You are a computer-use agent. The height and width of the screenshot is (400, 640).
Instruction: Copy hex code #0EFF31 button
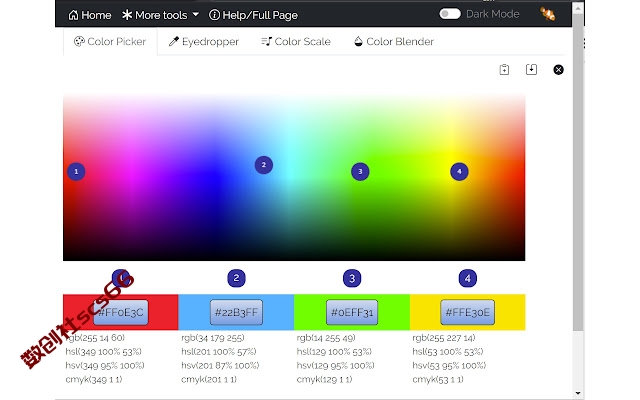click(x=352, y=312)
